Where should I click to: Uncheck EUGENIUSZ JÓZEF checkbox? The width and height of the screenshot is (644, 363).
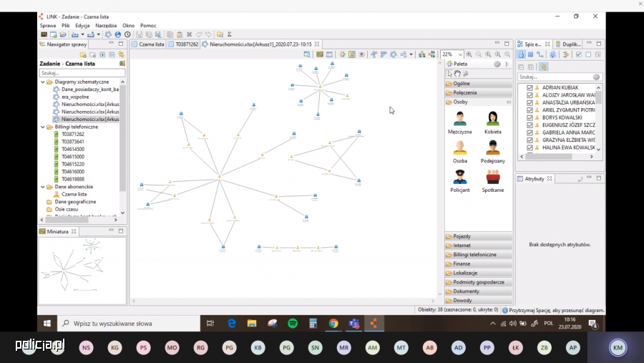coord(530,125)
